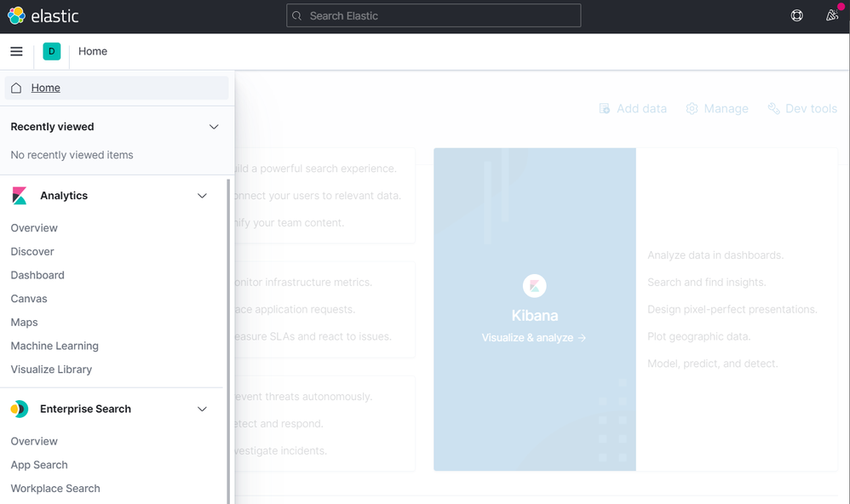Viewport: 850px width, 504px height.
Task: Click 'Design pixel-perfect presentations.' text
Action: (x=732, y=309)
